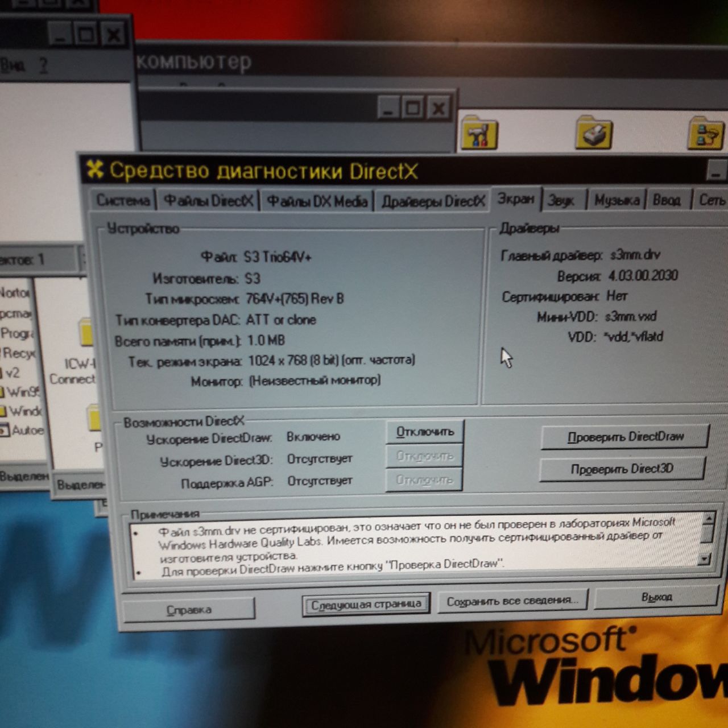Click the DirectDraw status Включено
Viewport: 728px width, 728px height.
(313, 437)
